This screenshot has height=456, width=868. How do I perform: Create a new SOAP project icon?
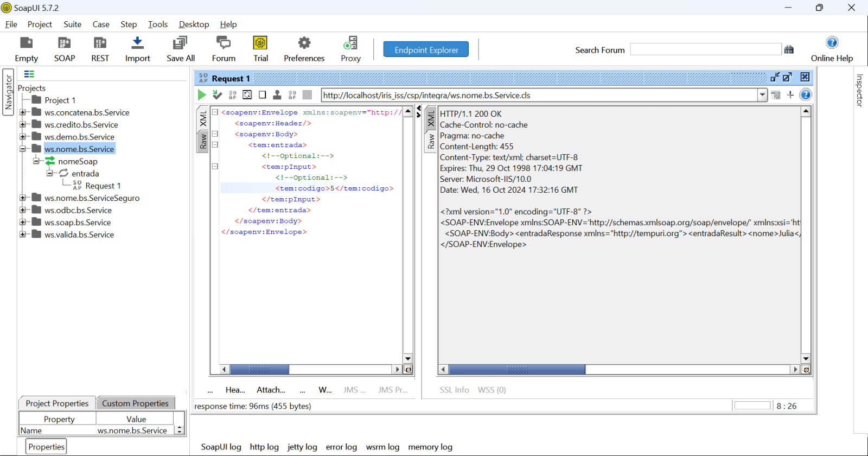pyautogui.click(x=64, y=43)
